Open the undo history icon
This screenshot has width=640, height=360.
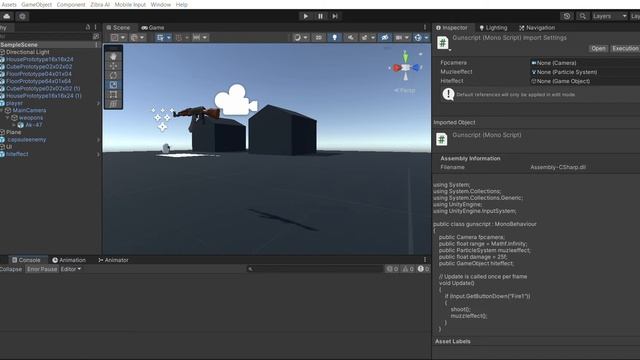point(567,16)
